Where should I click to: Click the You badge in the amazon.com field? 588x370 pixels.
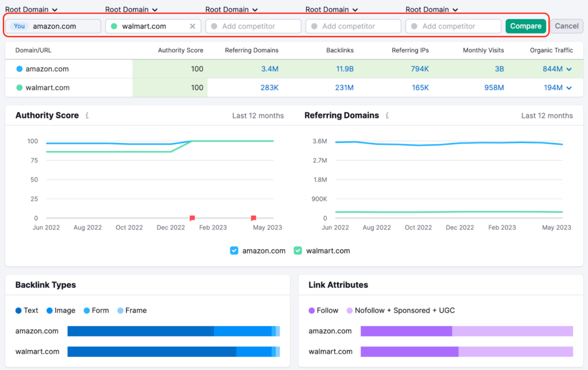click(20, 26)
